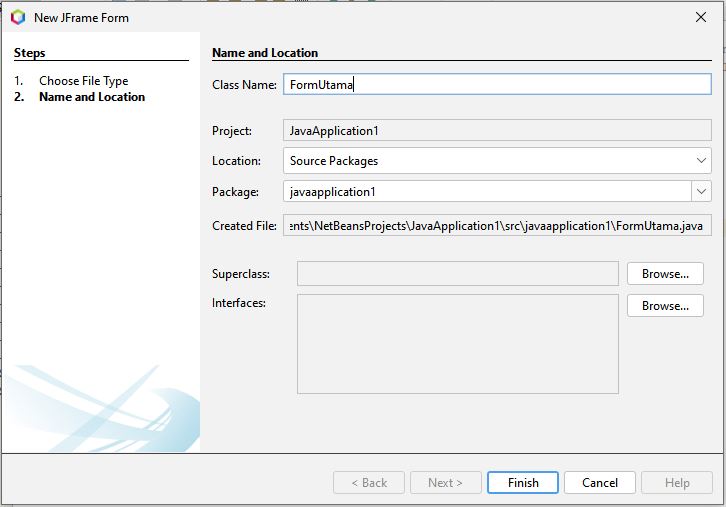The width and height of the screenshot is (726, 507).
Task: Click inside the Interfaces list box
Action: click(457, 343)
